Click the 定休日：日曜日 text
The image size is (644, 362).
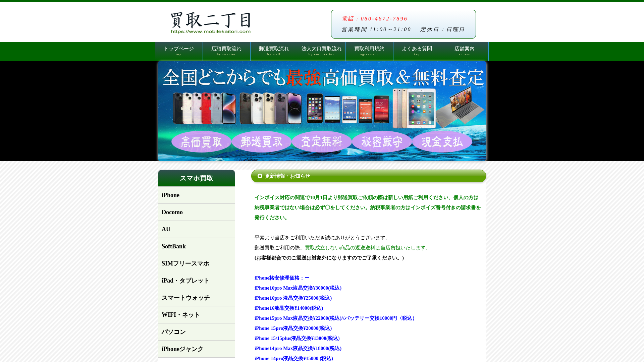point(442,29)
